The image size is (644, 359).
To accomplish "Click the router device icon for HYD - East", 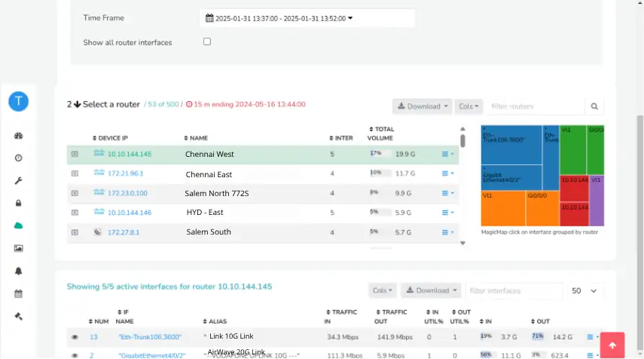I will point(99,212).
